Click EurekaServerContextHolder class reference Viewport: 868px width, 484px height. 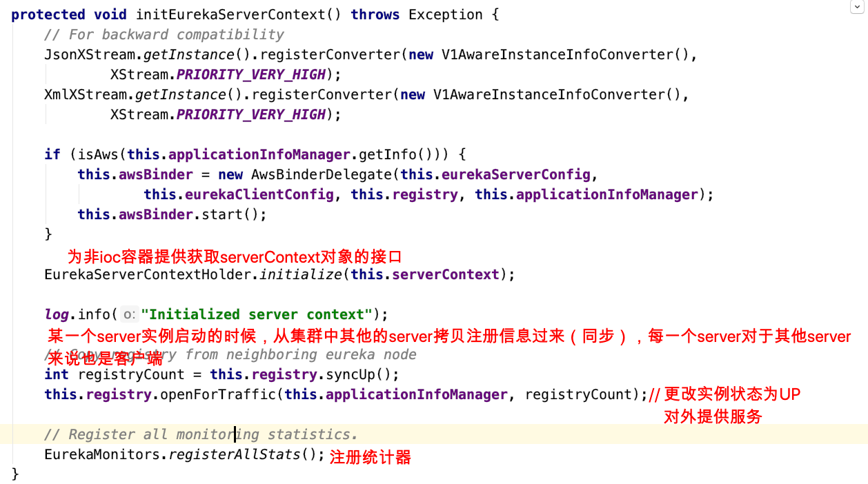point(150,274)
